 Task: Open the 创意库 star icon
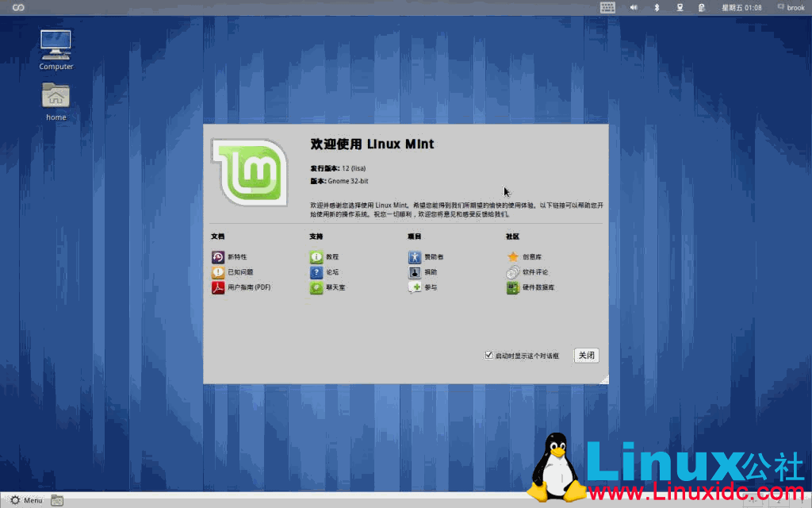coord(511,256)
